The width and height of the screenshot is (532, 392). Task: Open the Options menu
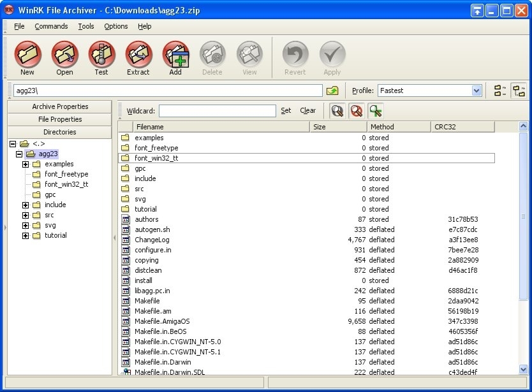tap(116, 26)
